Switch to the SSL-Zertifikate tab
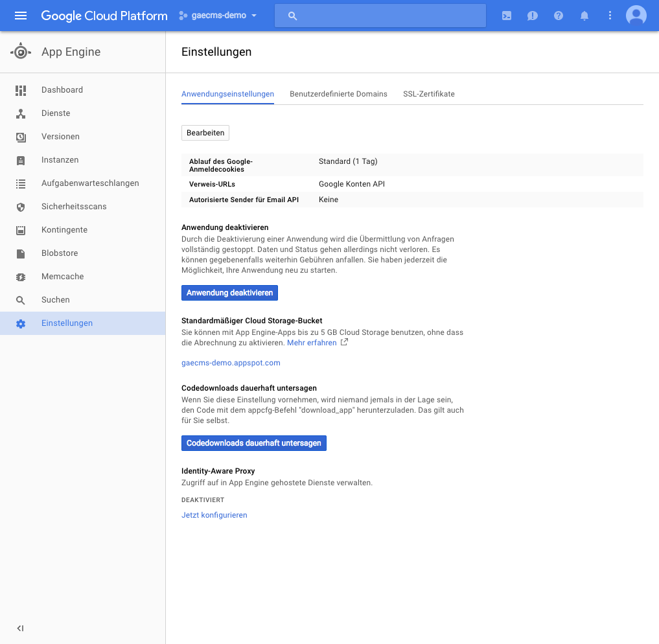Image resolution: width=659 pixels, height=644 pixels. pyautogui.click(x=429, y=94)
